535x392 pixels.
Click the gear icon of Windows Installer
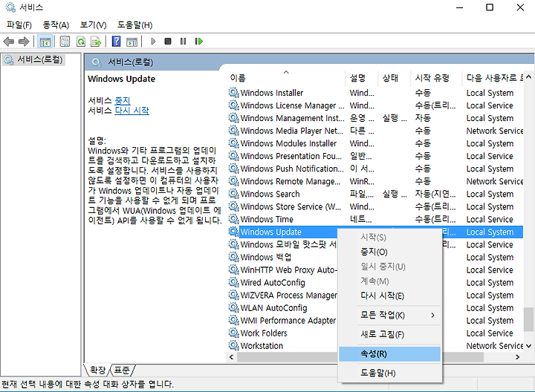(233, 93)
